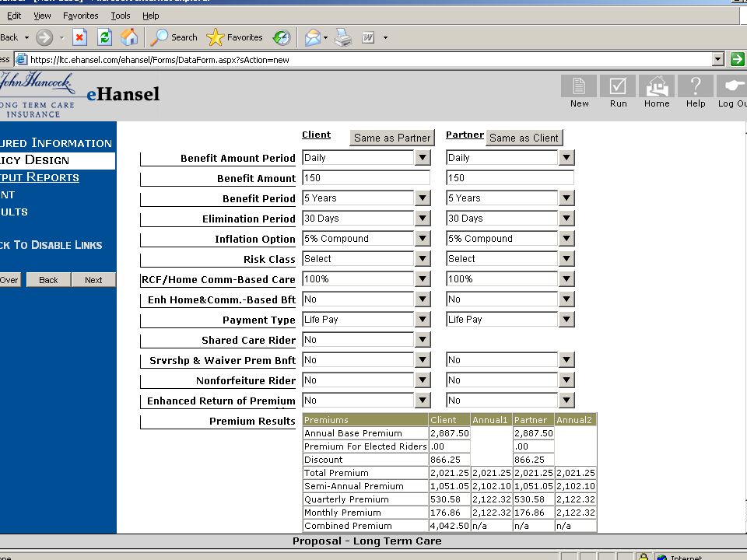Open the address bar history dropdown arrow

click(718, 60)
